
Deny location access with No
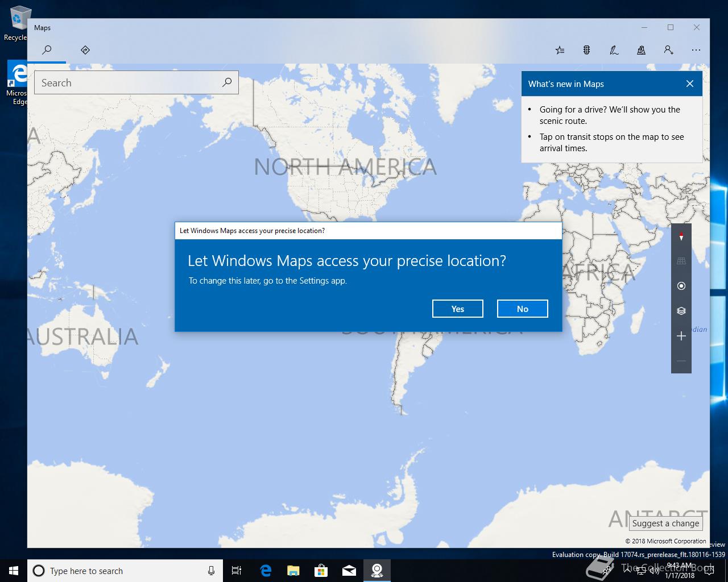coord(523,309)
